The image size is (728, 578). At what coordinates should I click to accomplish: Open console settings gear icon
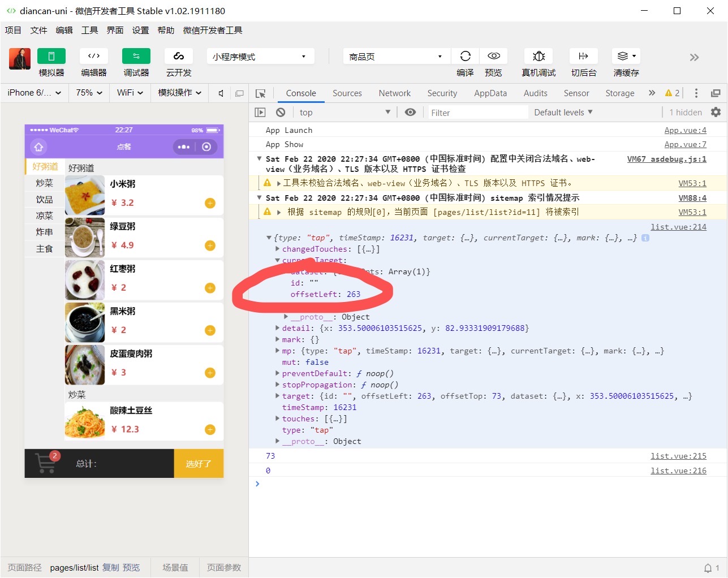716,112
